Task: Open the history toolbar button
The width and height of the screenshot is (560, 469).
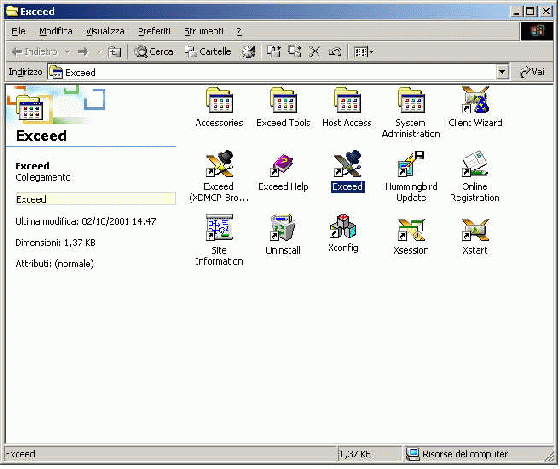Action: pos(249,52)
